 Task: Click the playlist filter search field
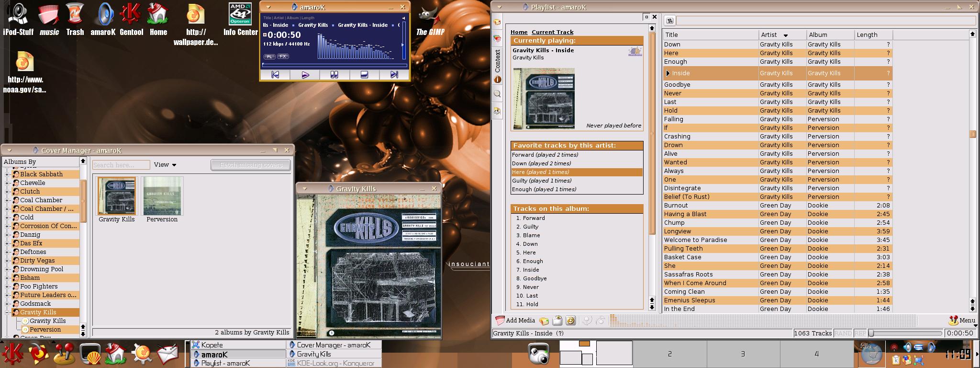[x=826, y=21]
